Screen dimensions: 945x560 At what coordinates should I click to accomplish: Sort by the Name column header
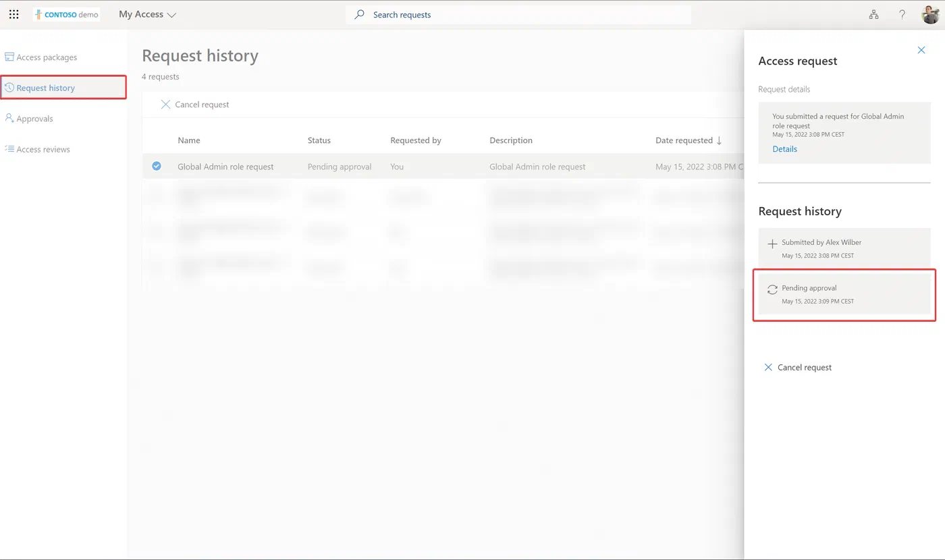pyautogui.click(x=189, y=140)
